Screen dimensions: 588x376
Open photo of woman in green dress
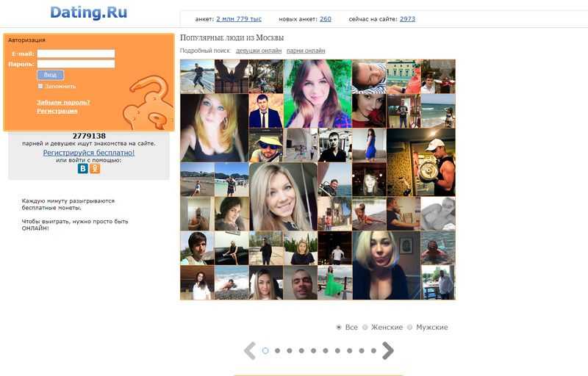click(334, 283)
